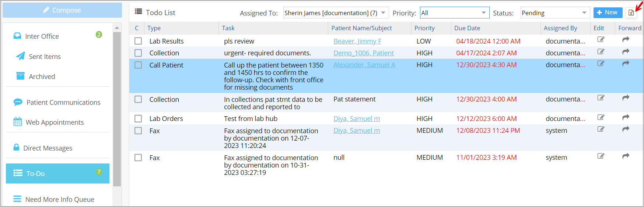The width and height of the screenshot is (644, 207).
Task: Edit the Lab Results todo item
Action: (x=601, y=39)
